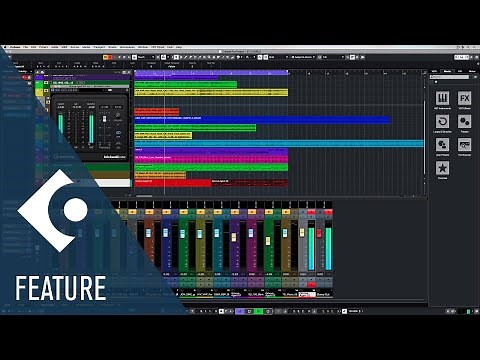Open the Audio menu
Screen dimensions: 480x360
[55, 47]
